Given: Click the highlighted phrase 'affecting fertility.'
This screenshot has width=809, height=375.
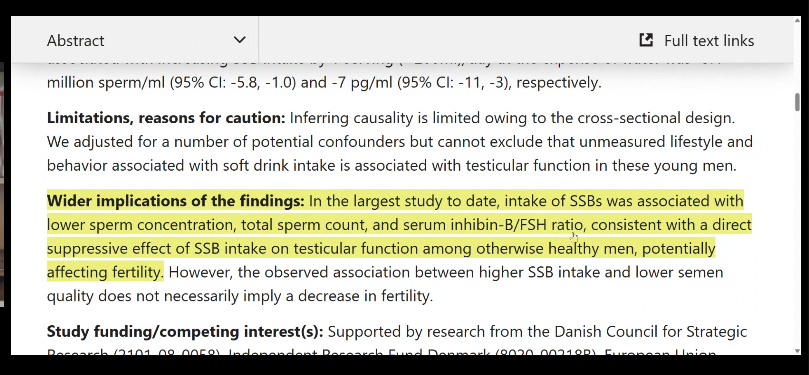Looking at the screenshot, I should (x=105, y=272).
